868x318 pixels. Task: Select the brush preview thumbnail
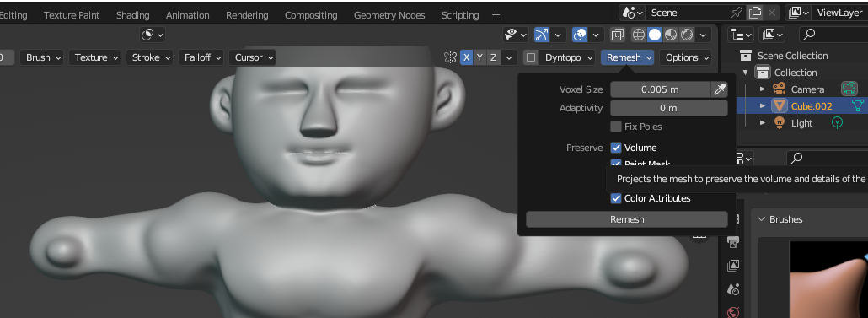tap(828, 279)
